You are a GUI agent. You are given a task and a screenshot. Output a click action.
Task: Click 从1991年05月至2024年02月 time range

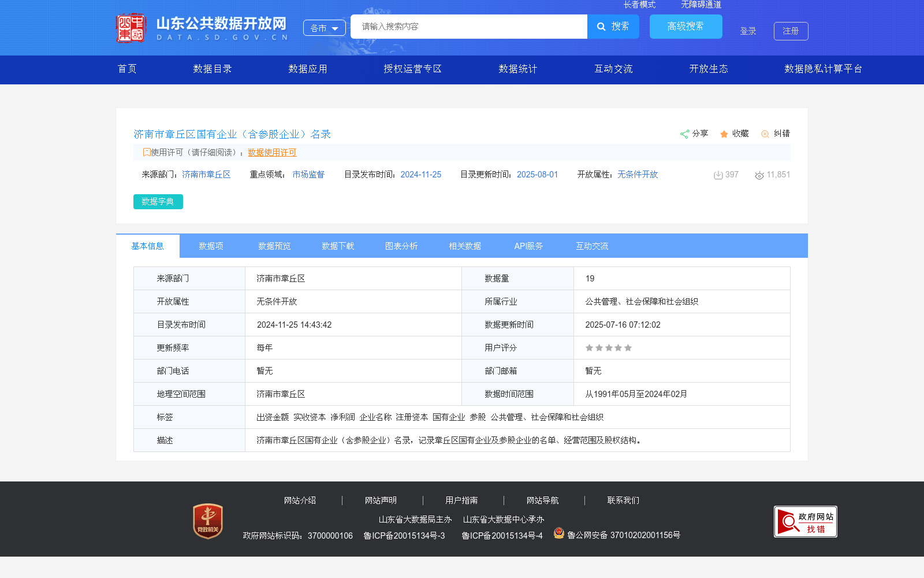pos(636,394)
